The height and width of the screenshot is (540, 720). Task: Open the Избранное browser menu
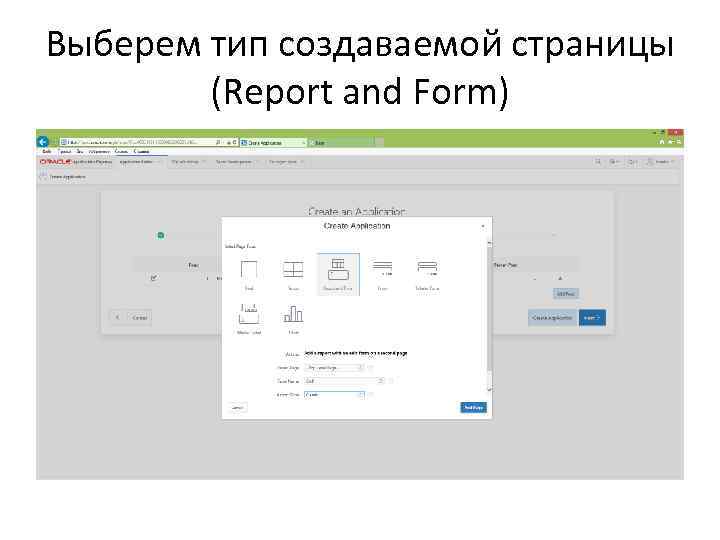[x=99, y=152]
